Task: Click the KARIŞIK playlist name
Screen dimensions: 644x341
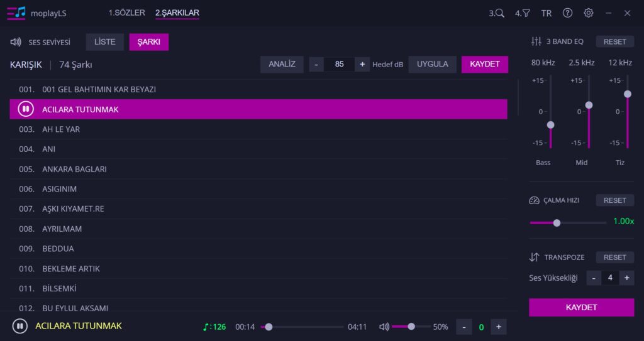Action: pyautogui.click(x=26, y=65)
